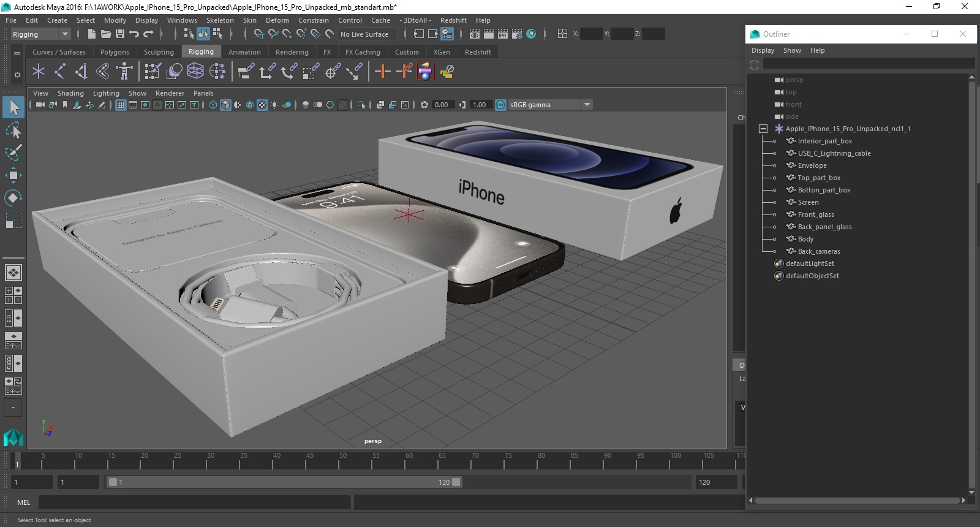Open the Outliner Display menu
Viewport: 980px width, 527px height.
pos(763,50)
